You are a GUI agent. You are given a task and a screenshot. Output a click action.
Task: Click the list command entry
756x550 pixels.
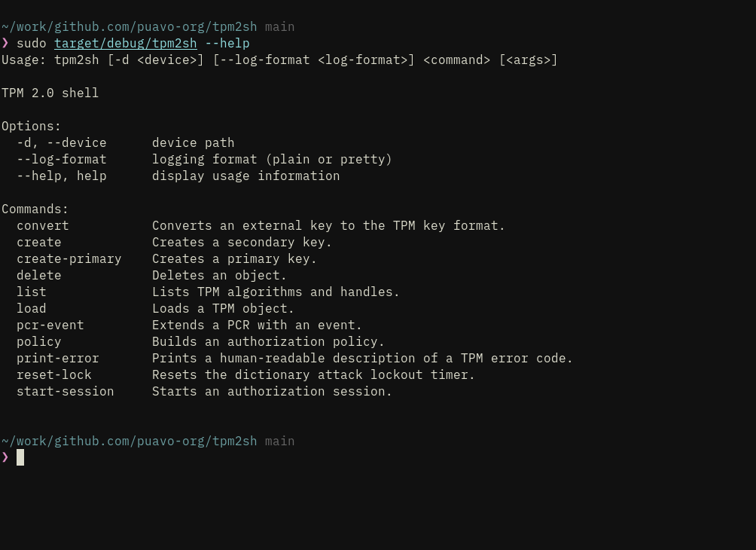click(32, 292)
